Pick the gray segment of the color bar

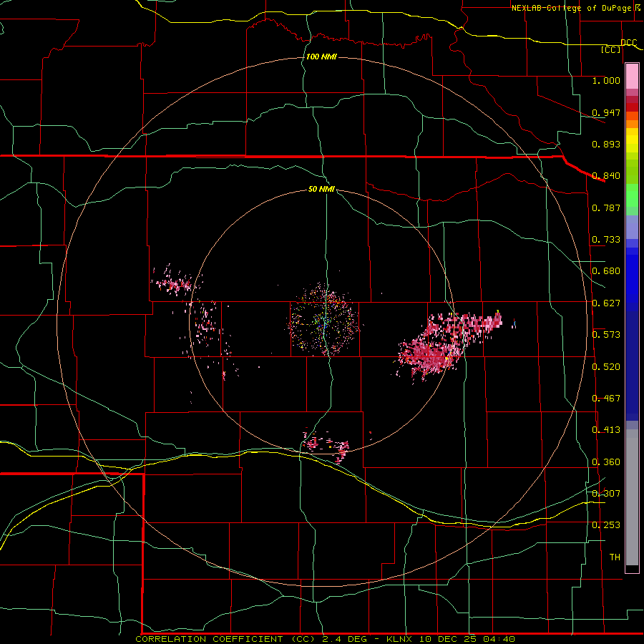point(632,497)
